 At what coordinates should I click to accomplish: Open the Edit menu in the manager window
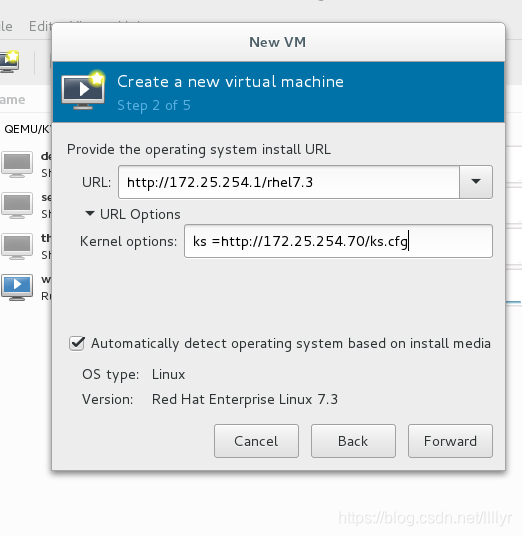coord(41,26)
